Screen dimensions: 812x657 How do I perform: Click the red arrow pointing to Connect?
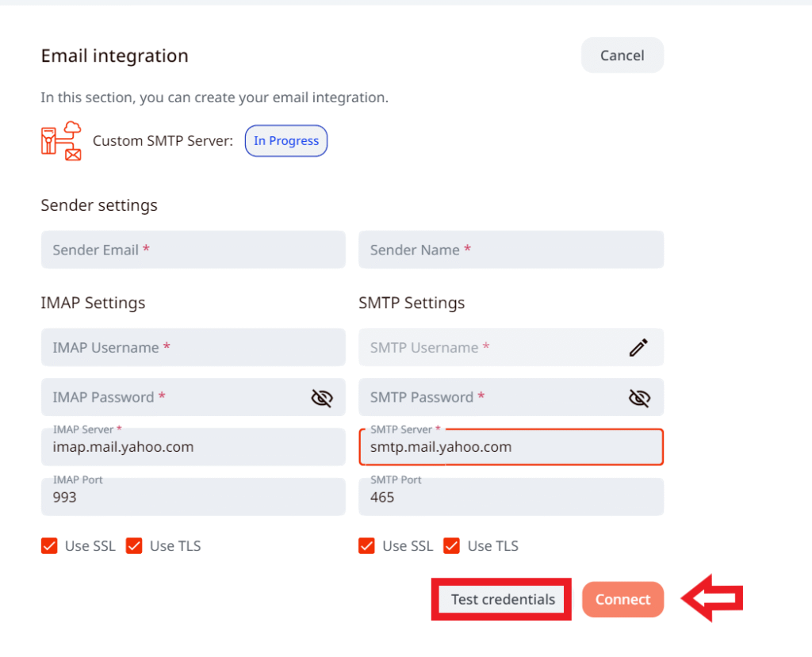tap(712, 600)
